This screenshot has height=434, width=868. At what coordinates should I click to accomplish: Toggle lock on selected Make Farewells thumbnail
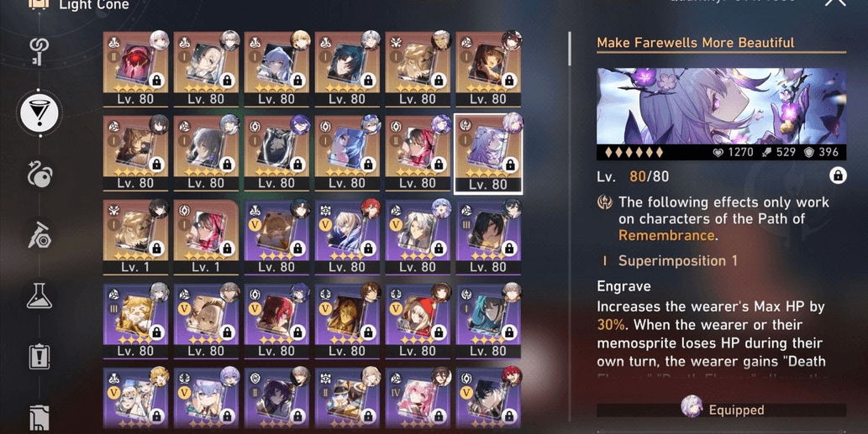click(x=508, y=165)
